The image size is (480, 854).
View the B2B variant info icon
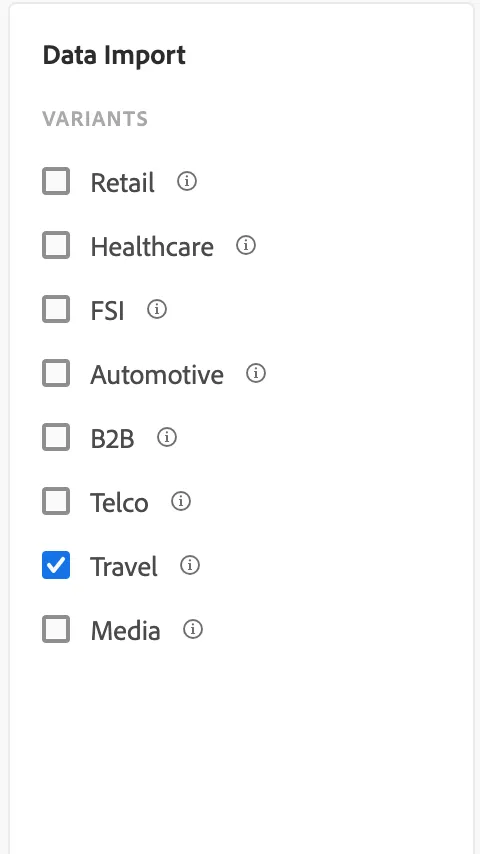coord(167,437)
